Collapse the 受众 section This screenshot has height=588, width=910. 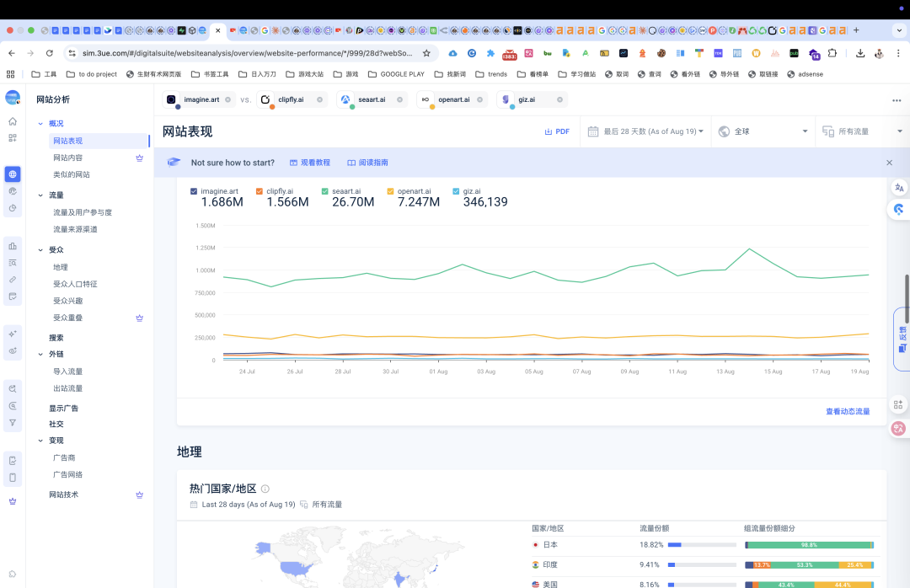[x=40, y=250]
